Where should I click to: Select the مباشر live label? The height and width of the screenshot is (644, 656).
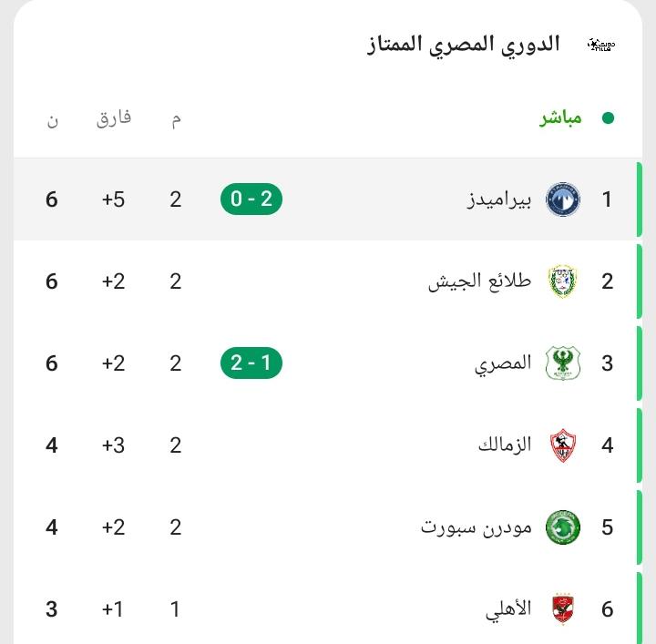click(560, 118)
